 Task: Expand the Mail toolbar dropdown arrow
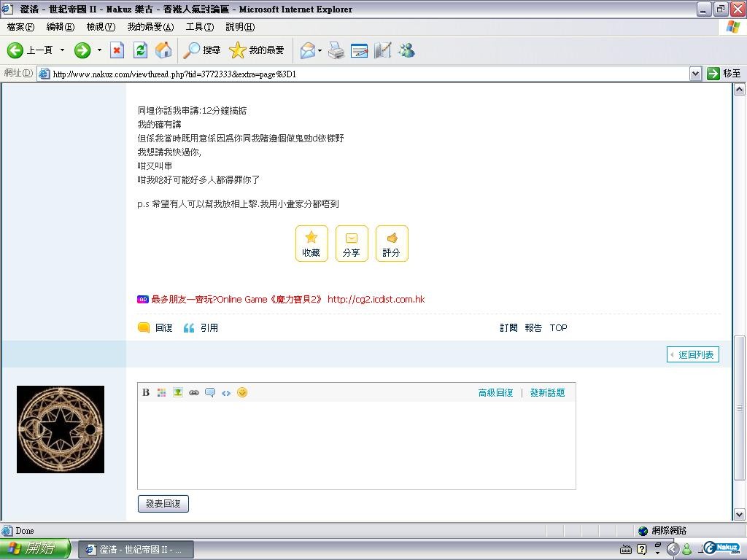[320, 50]
